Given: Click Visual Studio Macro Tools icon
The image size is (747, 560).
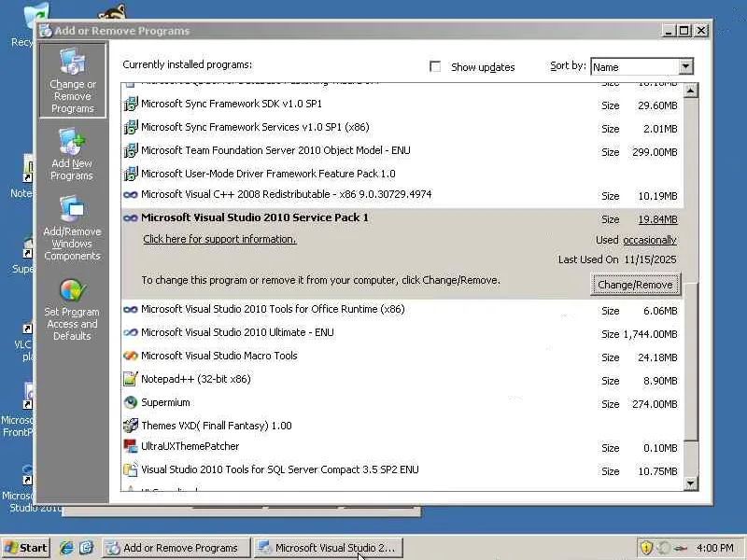Looking at the screenshot, I should 131,357.
